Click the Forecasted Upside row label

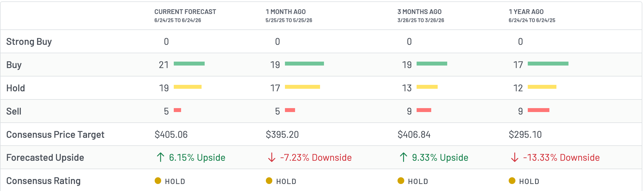[45, 157]
